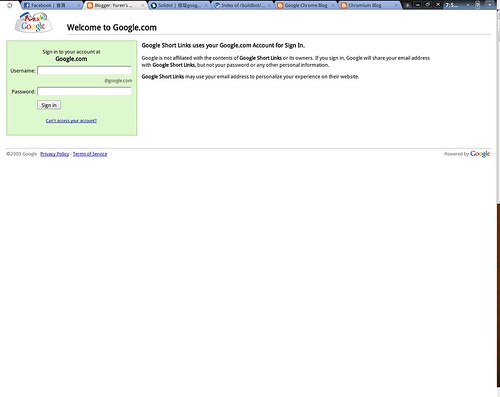The image size is (500, 397).
Task: Click the heading about Google Short Links sign in
Action: pyautogui.click(x=223, y=45)
